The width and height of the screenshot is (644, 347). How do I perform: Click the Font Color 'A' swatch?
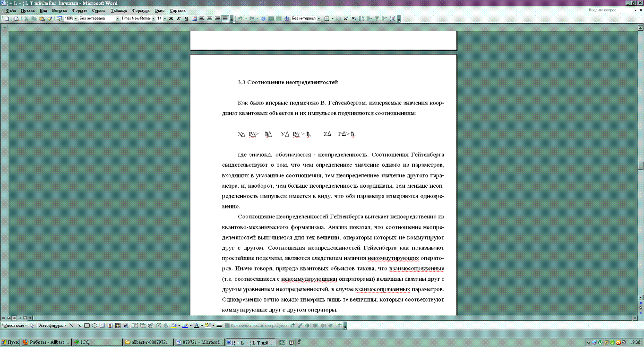pyautogui.click(x=196, y=325)
